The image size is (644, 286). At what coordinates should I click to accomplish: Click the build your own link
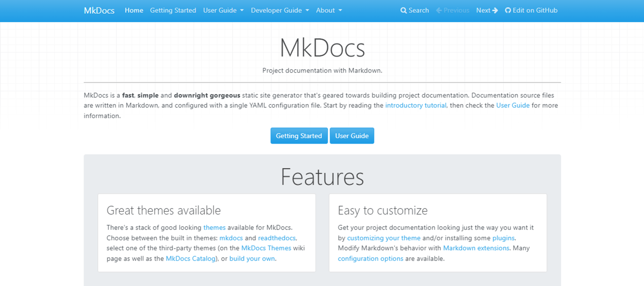click(x=252, y=259)
